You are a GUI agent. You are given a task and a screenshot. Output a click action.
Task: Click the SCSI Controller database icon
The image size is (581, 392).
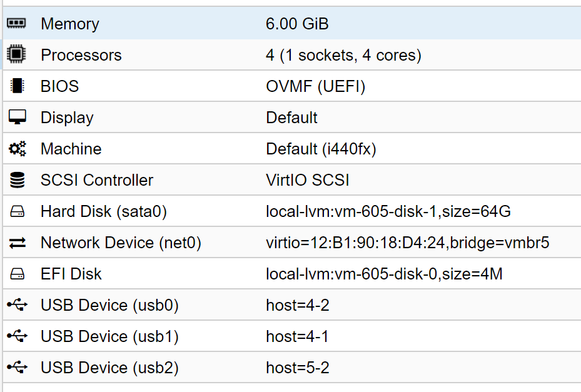click(x=17, y=180)
